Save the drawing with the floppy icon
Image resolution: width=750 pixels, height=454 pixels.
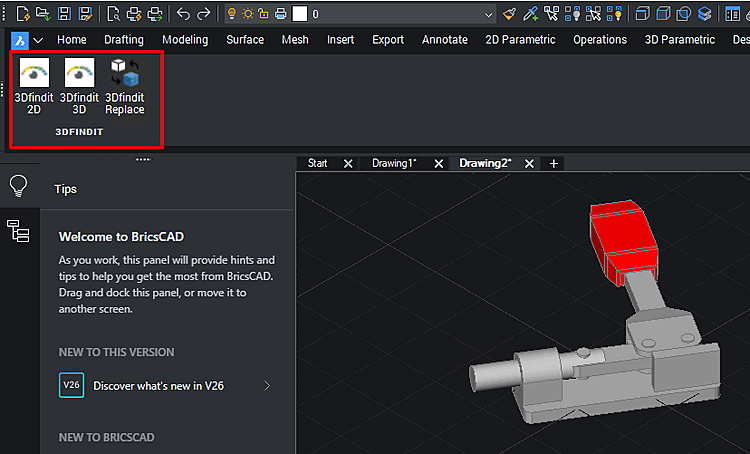click(x=64, y=14)
